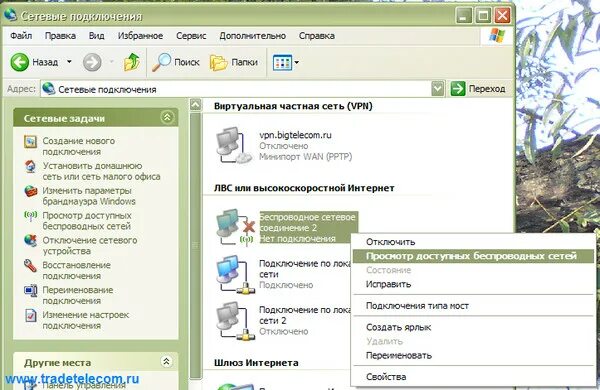The height and width of the screenshot is (390, 600).
Task: Open address bar dropdown list
Action: tap(438, 89)
